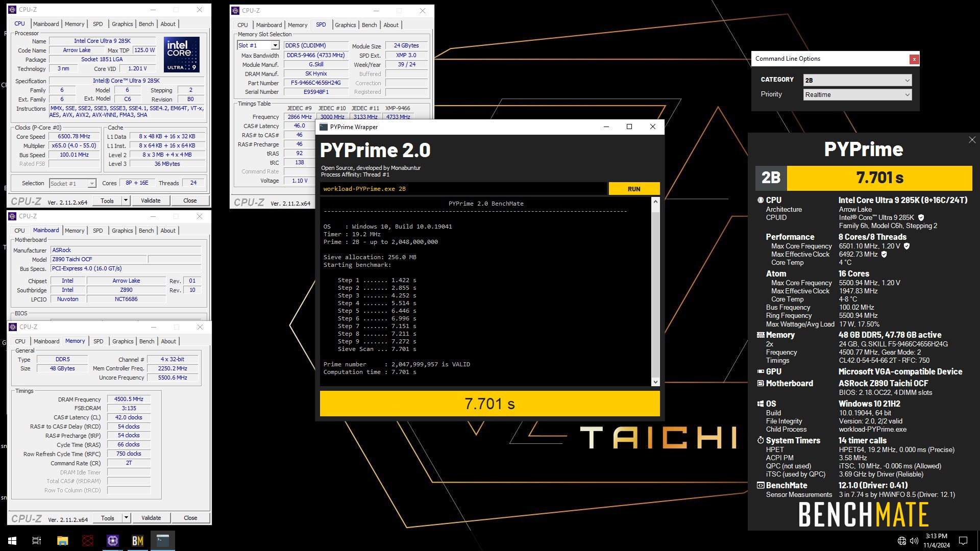Click Model Z890 Taichi OCF field

[x=99, y=259]
